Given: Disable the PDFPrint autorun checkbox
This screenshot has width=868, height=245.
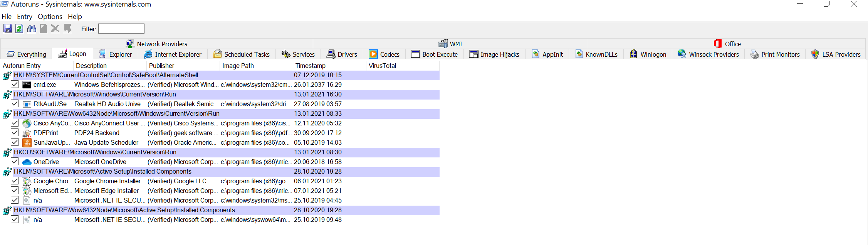Looking at the screenshot, I should (x=15, y=132).
